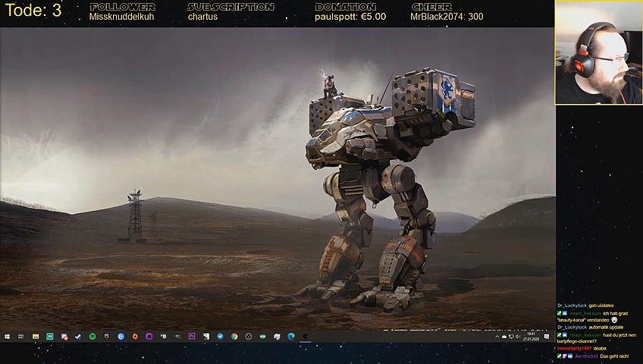Open Google Chrome from the taskbar
The height and width of the screenshot is (364, 643).
(x=234, y=337)
